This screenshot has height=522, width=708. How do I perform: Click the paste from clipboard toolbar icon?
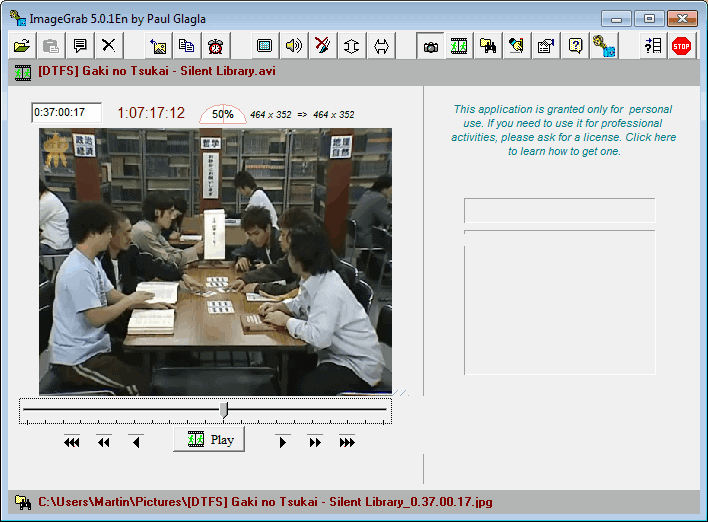[51, 46]
